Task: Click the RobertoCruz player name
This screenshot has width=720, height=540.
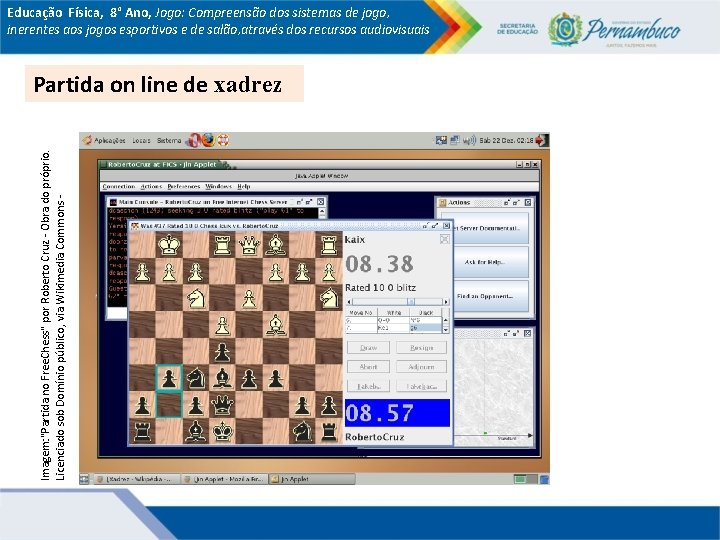Action: (x=375, y=437)
